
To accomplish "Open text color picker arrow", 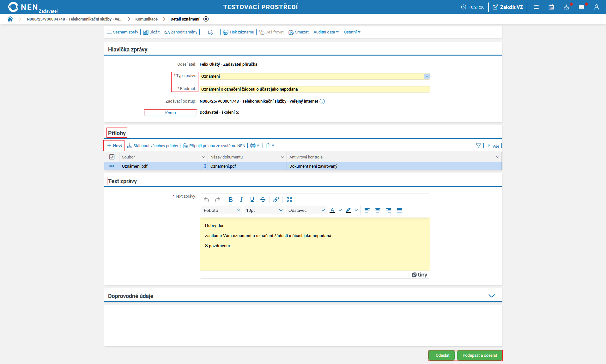I will 340,210.
